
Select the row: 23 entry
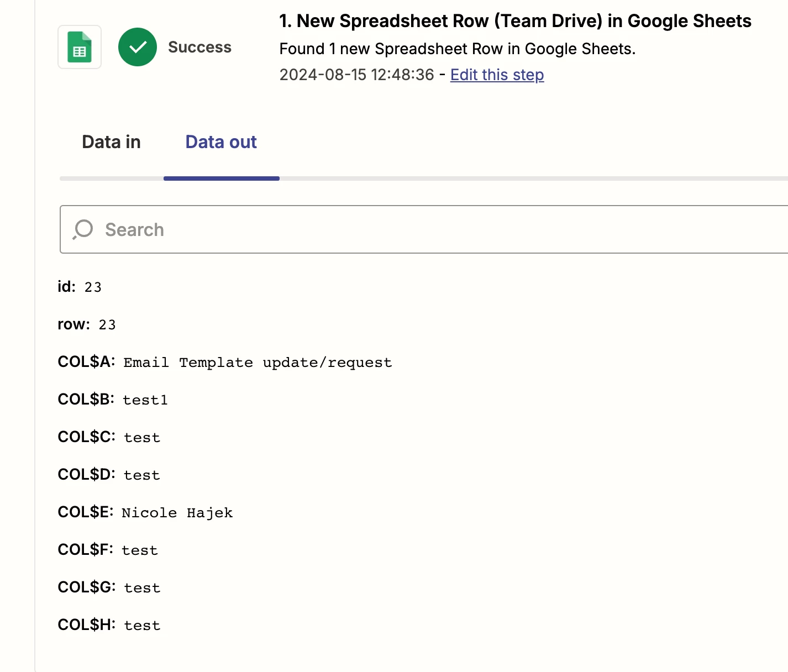click(87, 324)
